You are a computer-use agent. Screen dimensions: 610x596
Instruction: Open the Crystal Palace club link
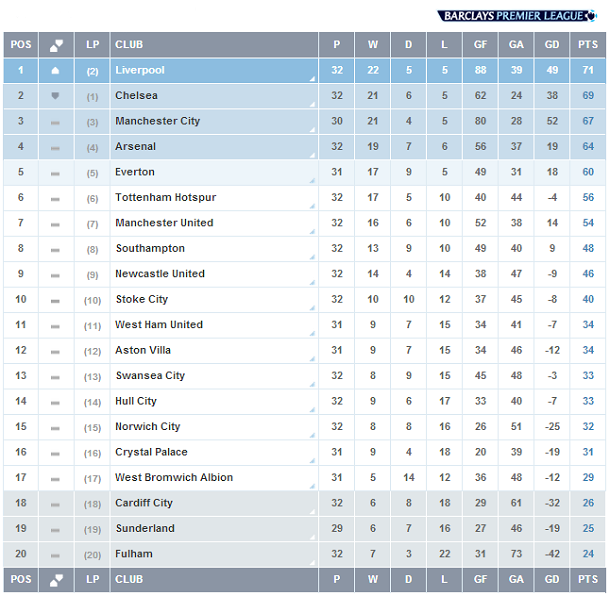coord(151,452)
